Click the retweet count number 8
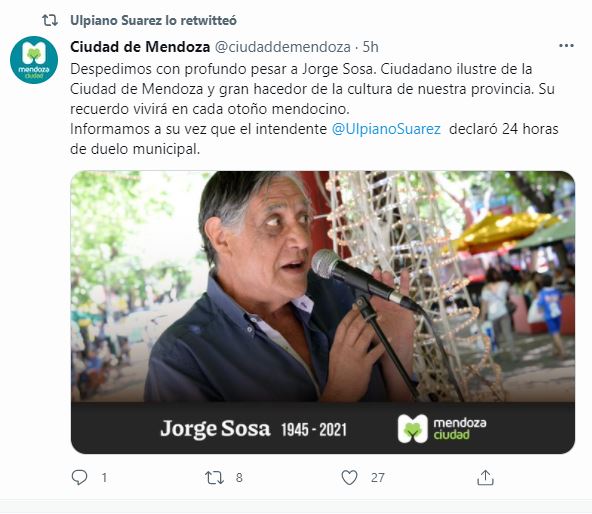Image resolution: width=592 pixels, height=514 pixels. 239,478
